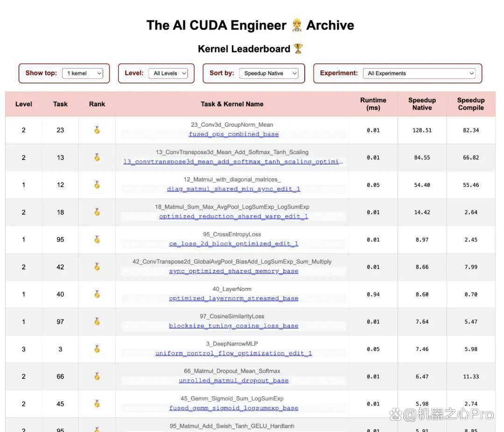
Task: Open the Show top dropdown
Action: [83, 73]
